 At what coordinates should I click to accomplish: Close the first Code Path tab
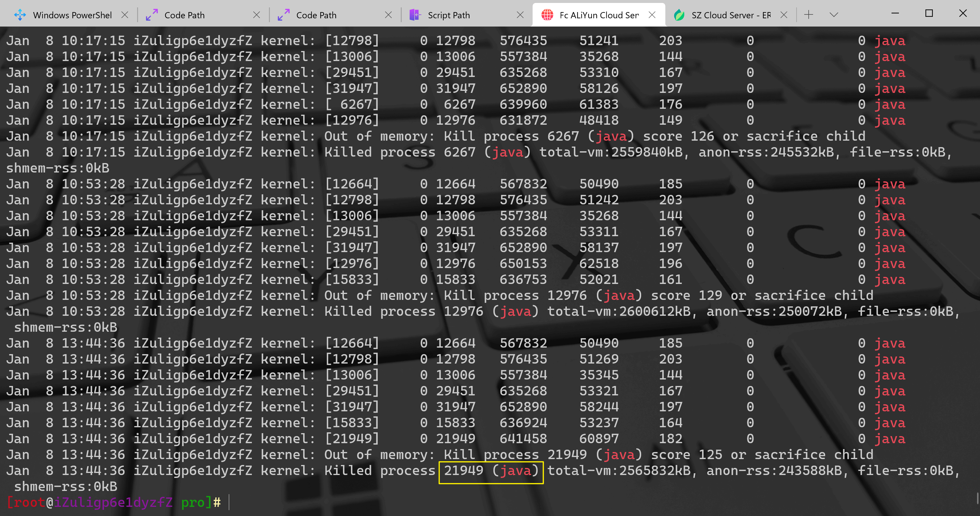point(256,15)
